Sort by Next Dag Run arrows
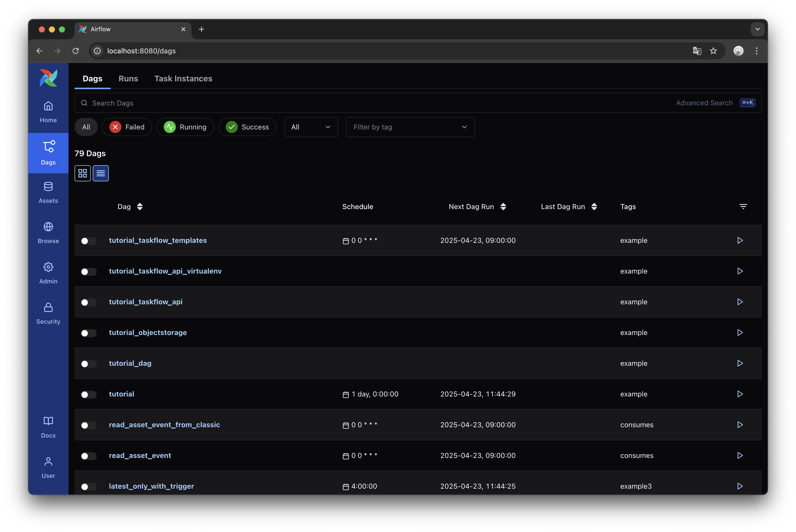The height and width of the screenshot is (532, 796). pyautogui.click(x=503, y=207)
